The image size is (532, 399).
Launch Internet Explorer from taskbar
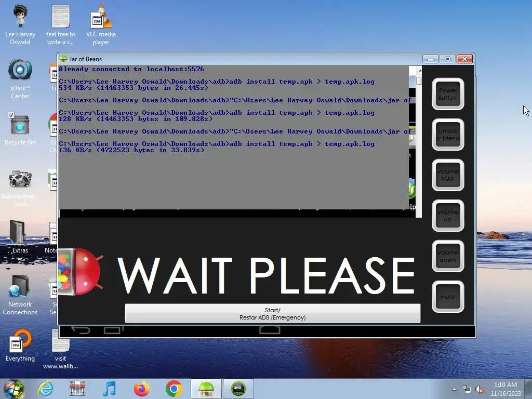(x=45, y=389)
